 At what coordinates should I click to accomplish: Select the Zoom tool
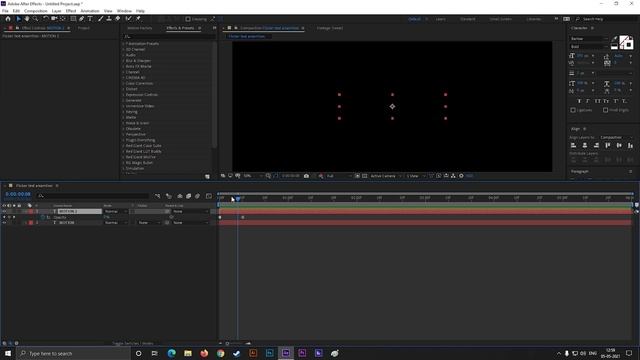[x=36, y=19]
